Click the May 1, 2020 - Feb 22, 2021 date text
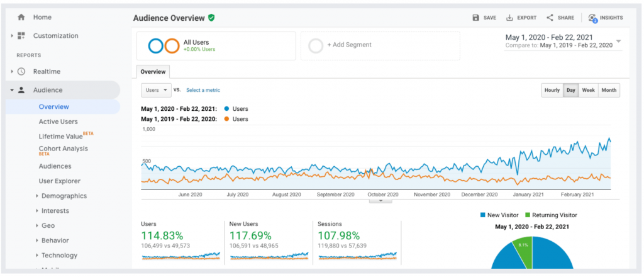The width and height of the screenshot is (644, 277). click(x=549, y=37)
